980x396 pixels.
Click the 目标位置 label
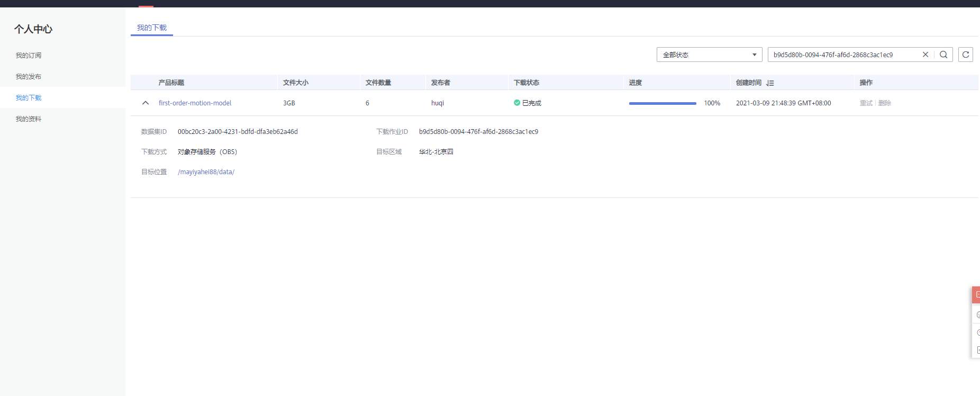tap(154, 172)
